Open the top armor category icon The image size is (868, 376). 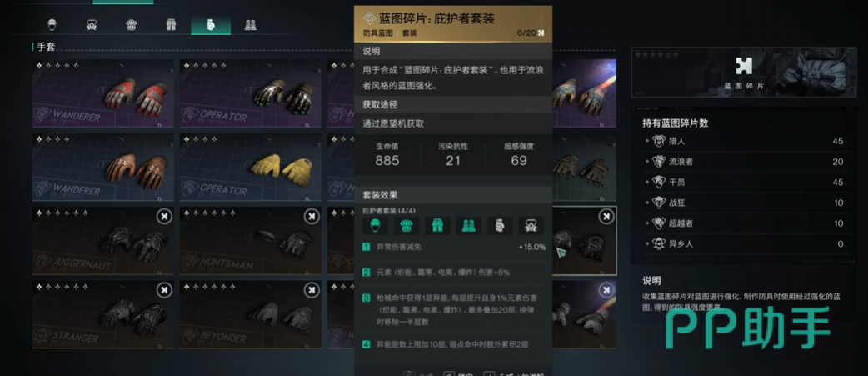pyautogui.click(x=131, y=25)
